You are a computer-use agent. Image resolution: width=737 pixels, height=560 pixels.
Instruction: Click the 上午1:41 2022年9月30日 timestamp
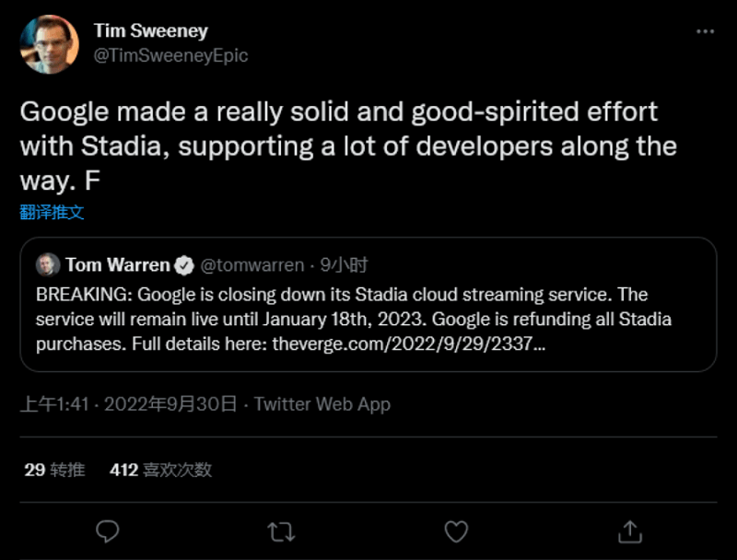pyautogui.click(x=129, y=404)
